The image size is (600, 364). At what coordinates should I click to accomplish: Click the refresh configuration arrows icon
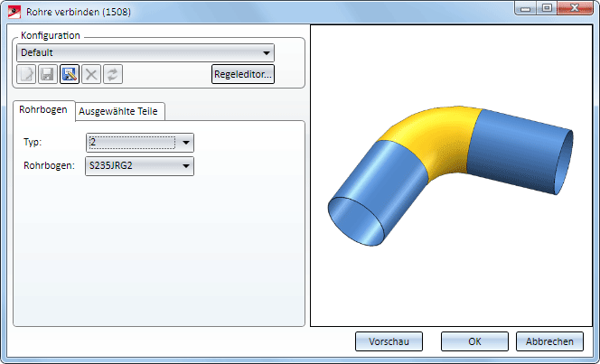113,74
